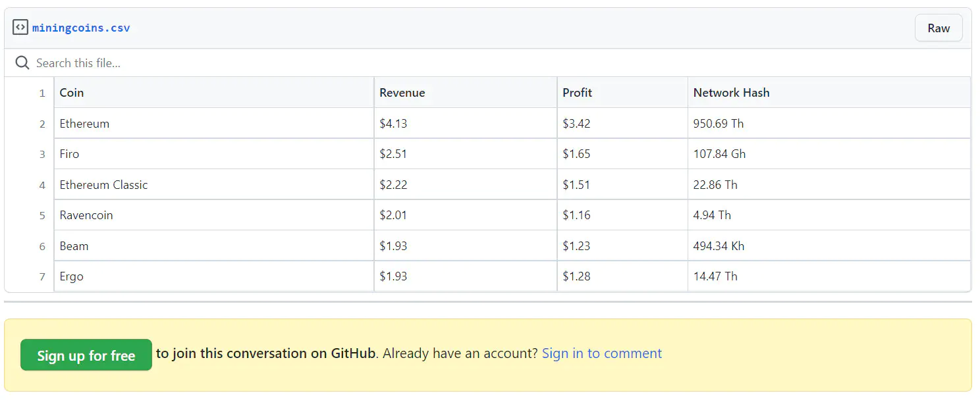This screenshot has height=412, width=980.
Task: Click the Ergo coin cell
Action: click(x=214, y=276)
